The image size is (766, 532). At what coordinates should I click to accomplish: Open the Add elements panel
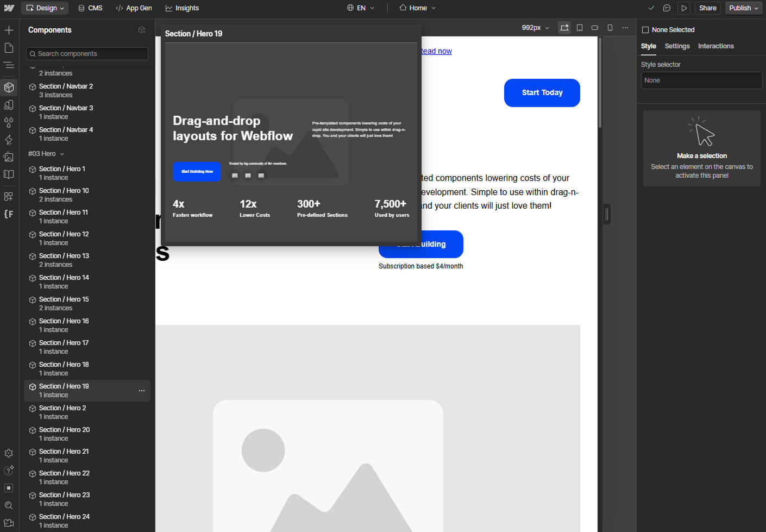pos(9,30)
